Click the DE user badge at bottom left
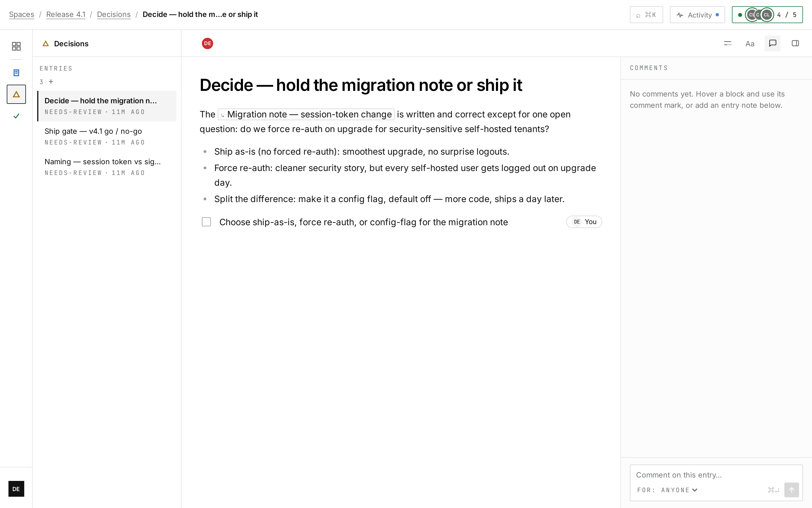 click(x=16, y=489)
